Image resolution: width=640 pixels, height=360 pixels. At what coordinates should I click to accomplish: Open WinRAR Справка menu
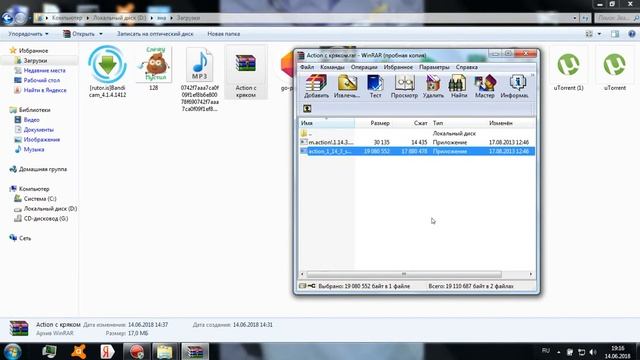[x=467, y=67]
